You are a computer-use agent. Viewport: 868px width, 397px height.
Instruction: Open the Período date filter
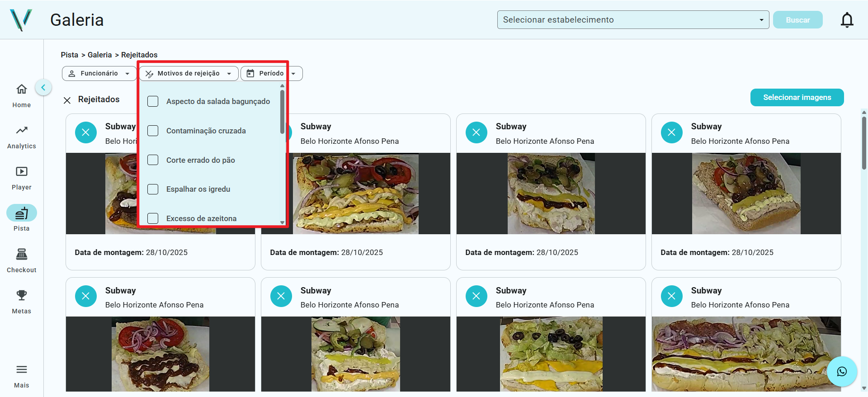272,73
